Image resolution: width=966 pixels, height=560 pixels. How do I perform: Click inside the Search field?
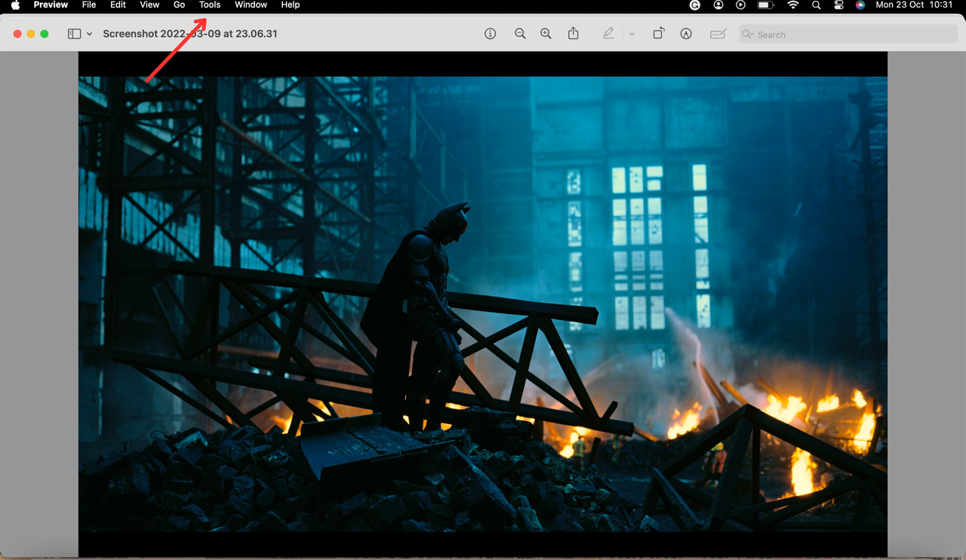845,34
